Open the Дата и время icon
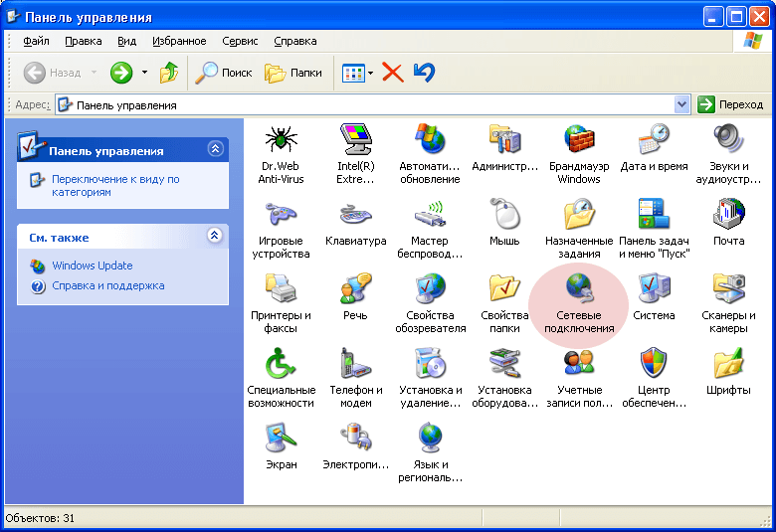Image resolution: width=776 pixels, height=532 pixels. coord(653,139)
